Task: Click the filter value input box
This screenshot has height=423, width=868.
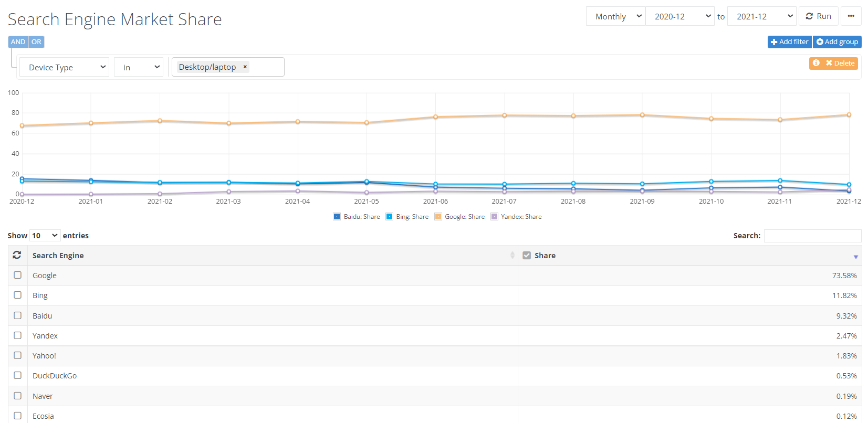Action: (x=228, y=67)
